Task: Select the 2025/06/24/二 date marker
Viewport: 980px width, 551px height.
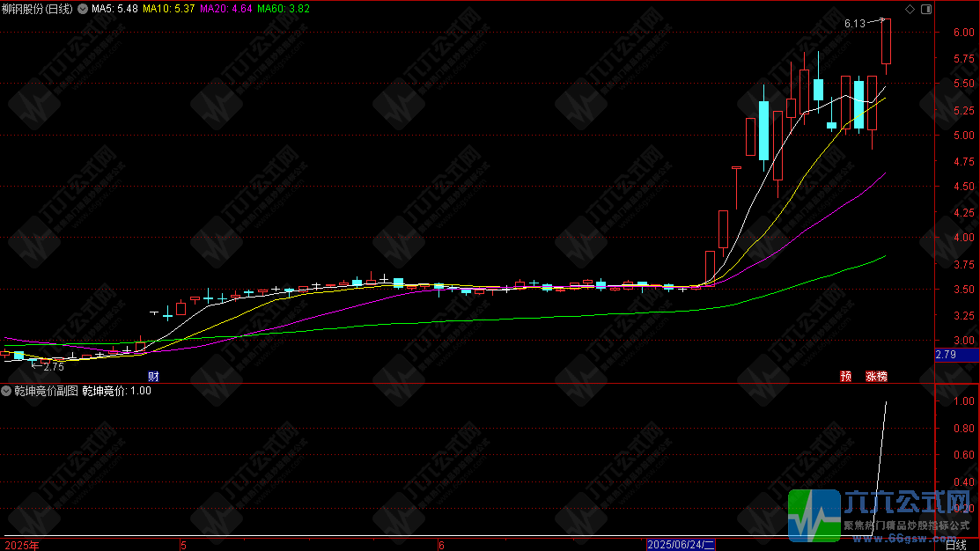Action: click(x=681, y=545)
